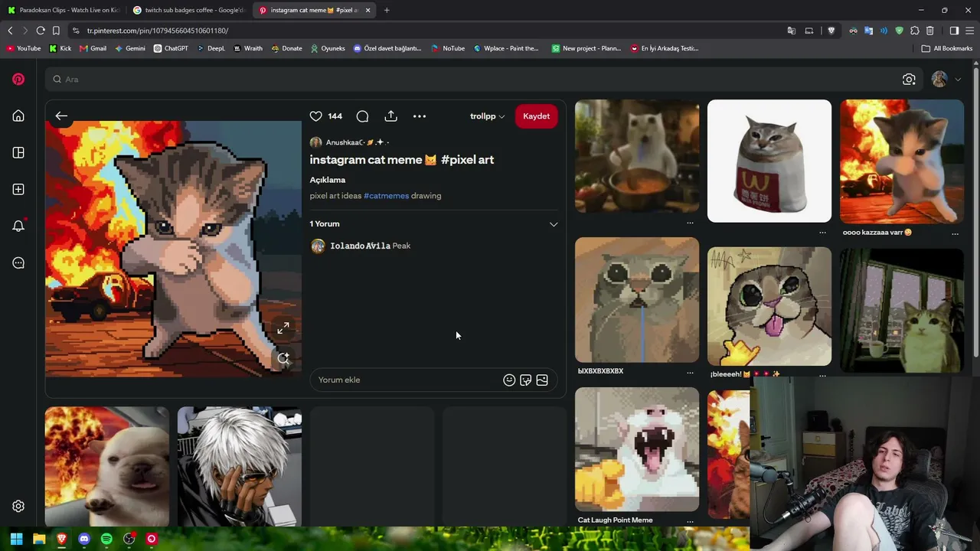Open more options for the soup cat pin
Screen dimensions: 980x551
pos(690,223)
